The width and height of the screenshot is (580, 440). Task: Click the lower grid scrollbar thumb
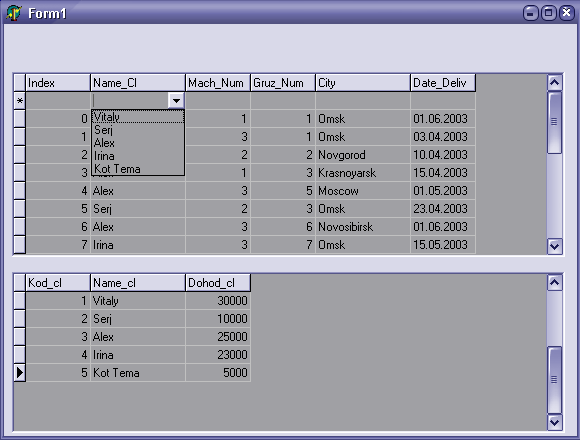tap(554, 380)
